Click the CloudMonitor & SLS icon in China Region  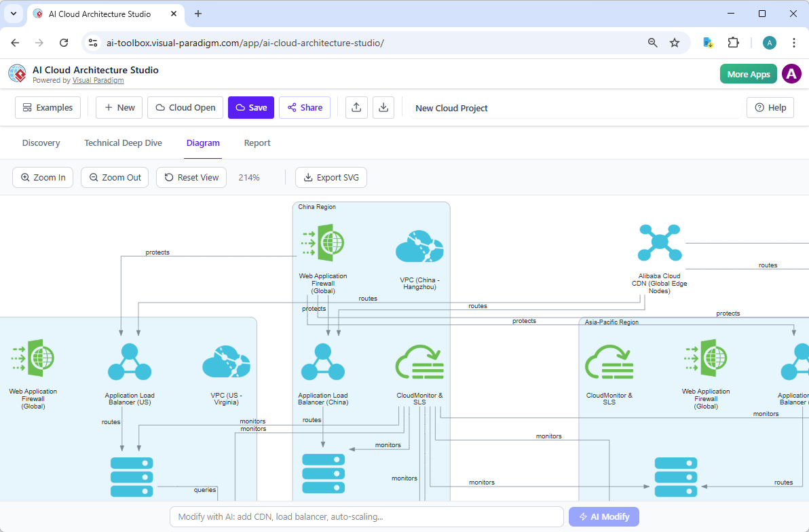[419, 361]
